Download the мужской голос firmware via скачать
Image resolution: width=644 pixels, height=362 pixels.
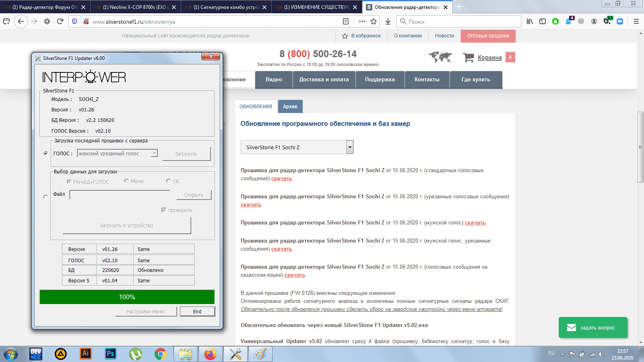point(475,223)
